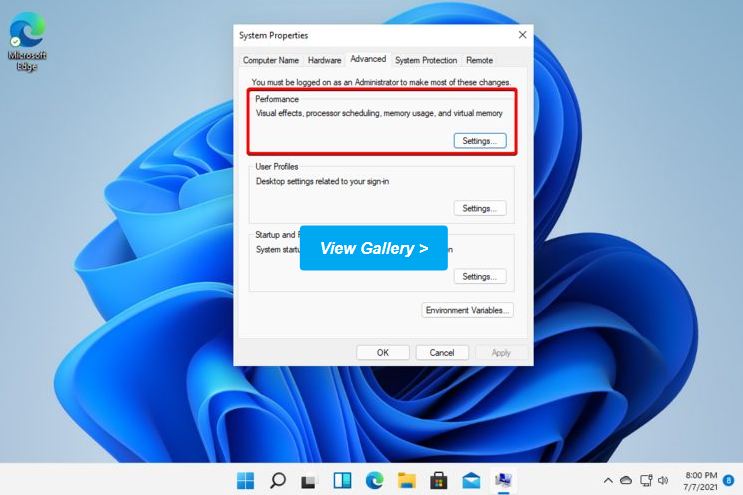Viewport: 743px width, 495px height.
Task: Open clock and date flyout
Action: (701, 481)
